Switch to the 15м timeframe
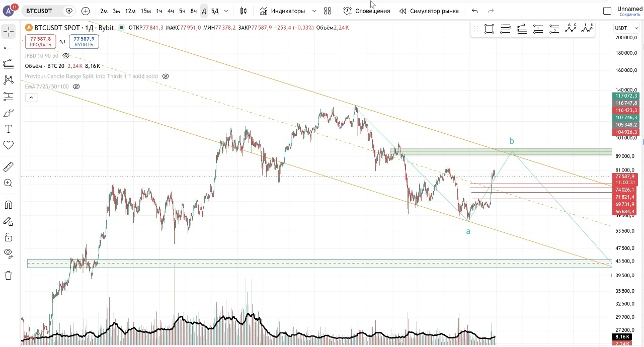This screenshot has width=644, height=347. tap(146, 11)
